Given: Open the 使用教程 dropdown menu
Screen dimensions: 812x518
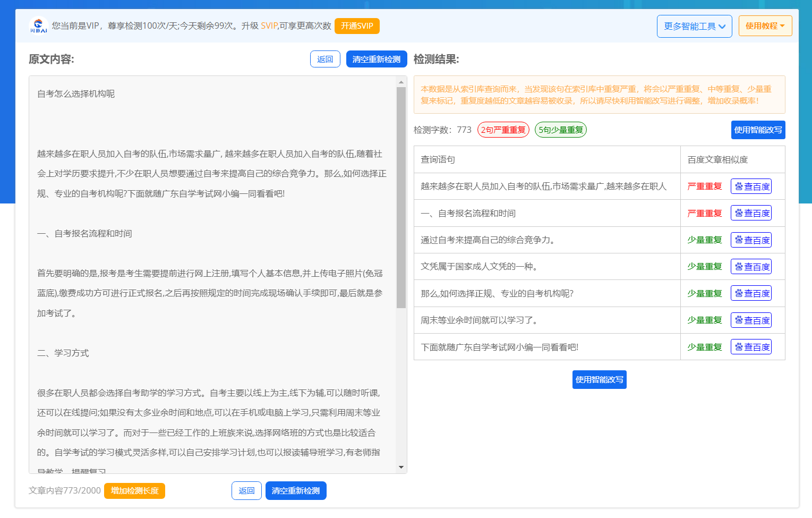Looking at the screenshot, I should (x=765, y=26).
